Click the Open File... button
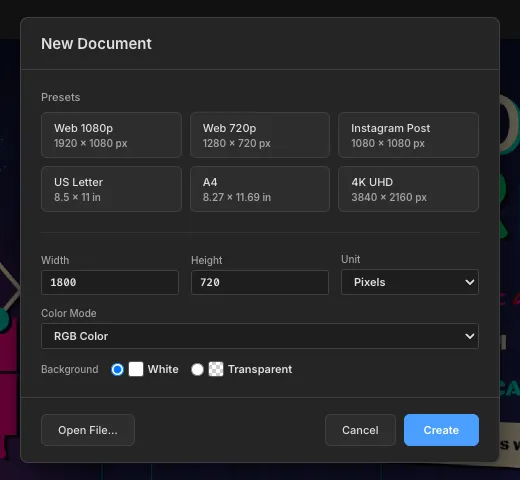Viewport: 520px width, 480px height. (x=88, y=430)
